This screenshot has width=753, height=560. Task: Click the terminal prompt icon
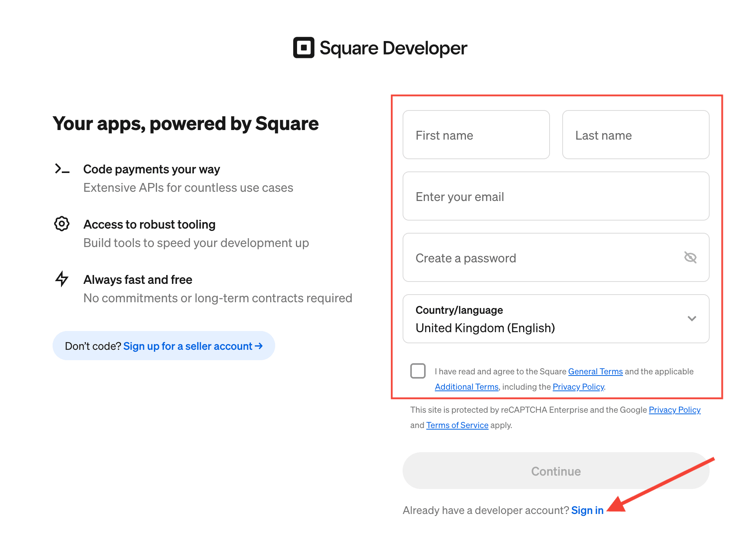(62, 169)
